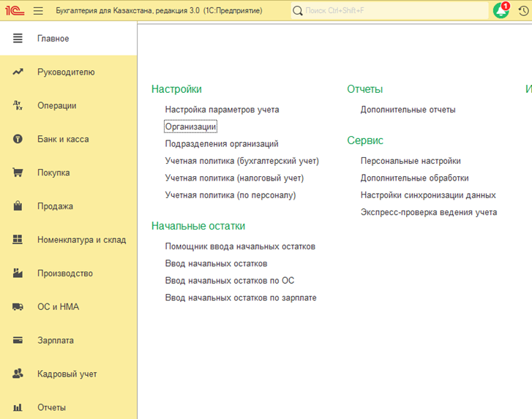The width and height of the screenshot is (532, 419).
Task: Click the chart icon for Руководителю
Action: (18, 72)
